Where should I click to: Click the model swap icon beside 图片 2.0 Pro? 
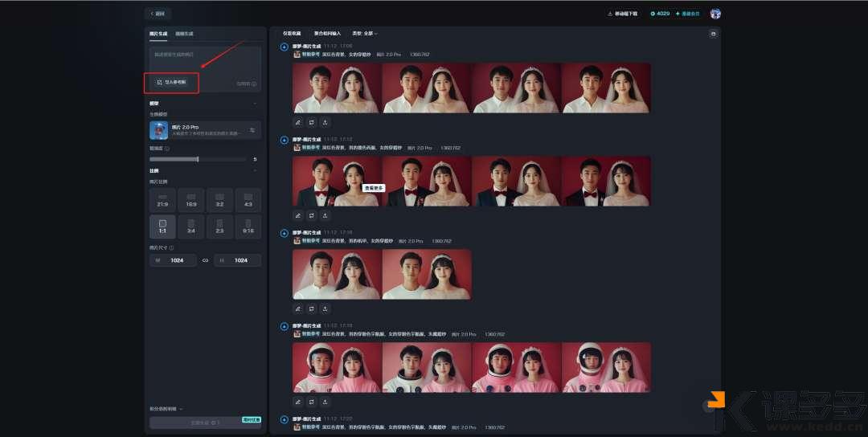pos(252,130)
